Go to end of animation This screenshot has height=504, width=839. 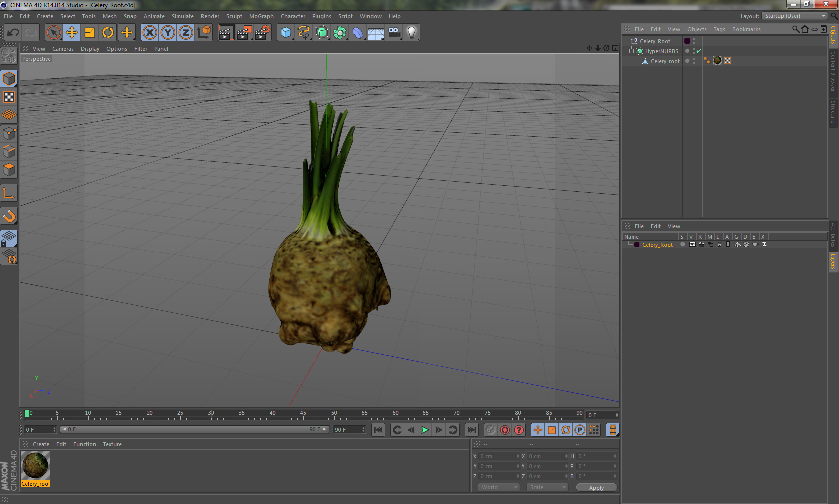pyautogui.click(x=471, y=430)
